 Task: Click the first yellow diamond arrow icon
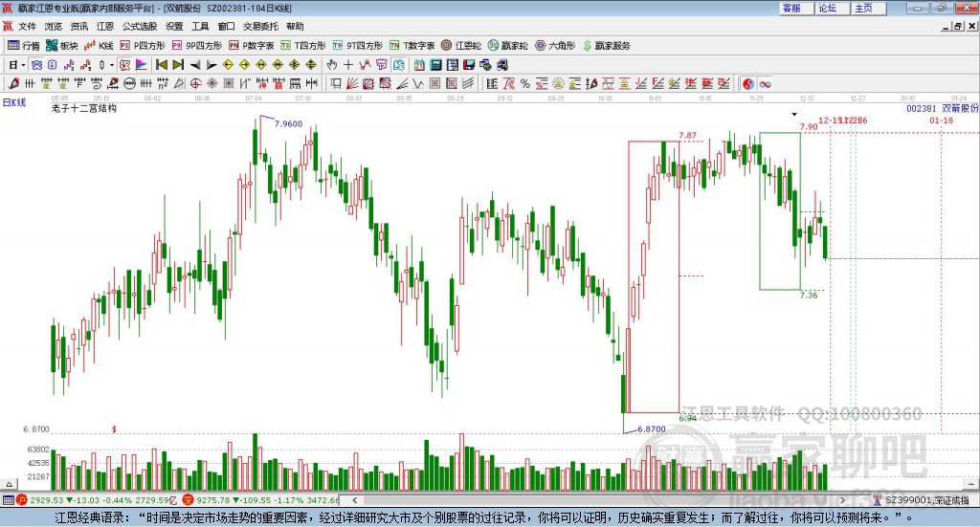coord(228,65)
